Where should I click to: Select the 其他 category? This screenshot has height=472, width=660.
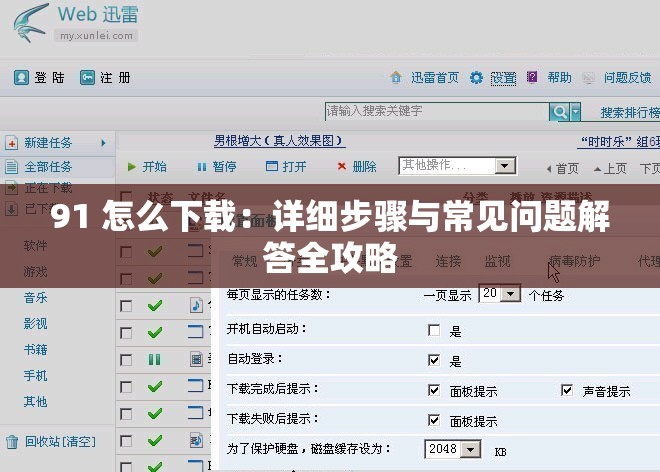pyautogui.click(x=35, y=402)
